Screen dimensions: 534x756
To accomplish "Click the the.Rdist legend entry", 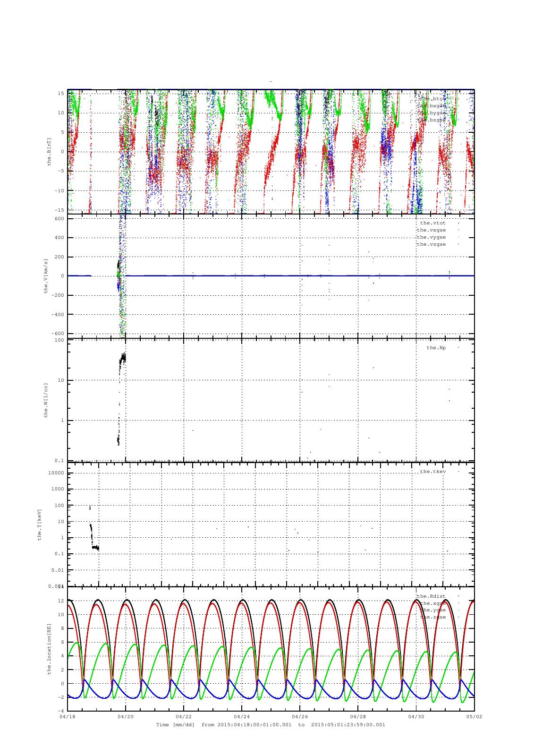I will [x=431, y=596].
